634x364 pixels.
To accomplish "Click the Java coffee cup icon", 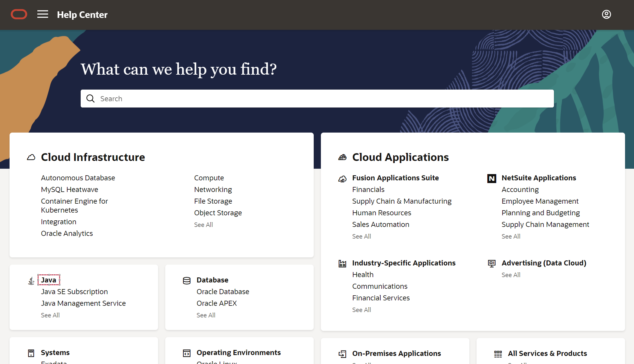I will (31, 281).
